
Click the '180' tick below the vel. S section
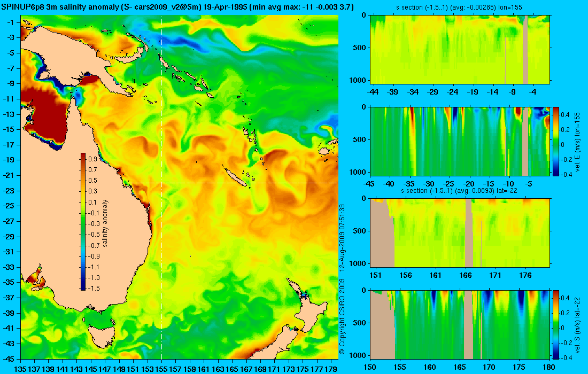[x=549, y=367]
